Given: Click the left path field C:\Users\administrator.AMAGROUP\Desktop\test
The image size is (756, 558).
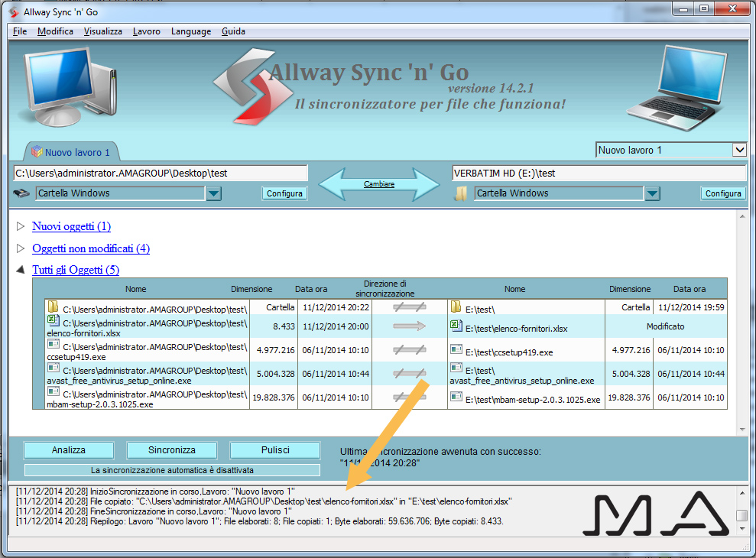Looking at the screenshot, I should point(161,174).
